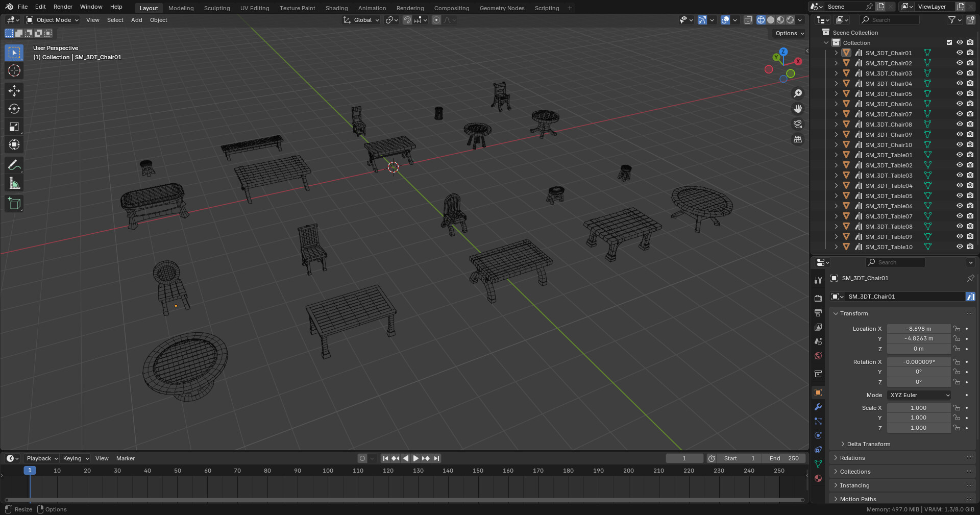The image size is (980, 515).
Task: Collapse the Transform panel
Action: click(851, 313)
